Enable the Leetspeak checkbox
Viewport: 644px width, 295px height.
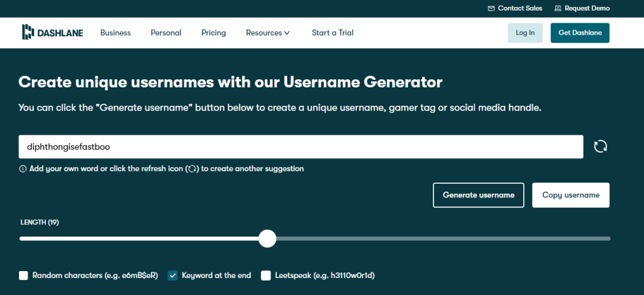[266, 276]
